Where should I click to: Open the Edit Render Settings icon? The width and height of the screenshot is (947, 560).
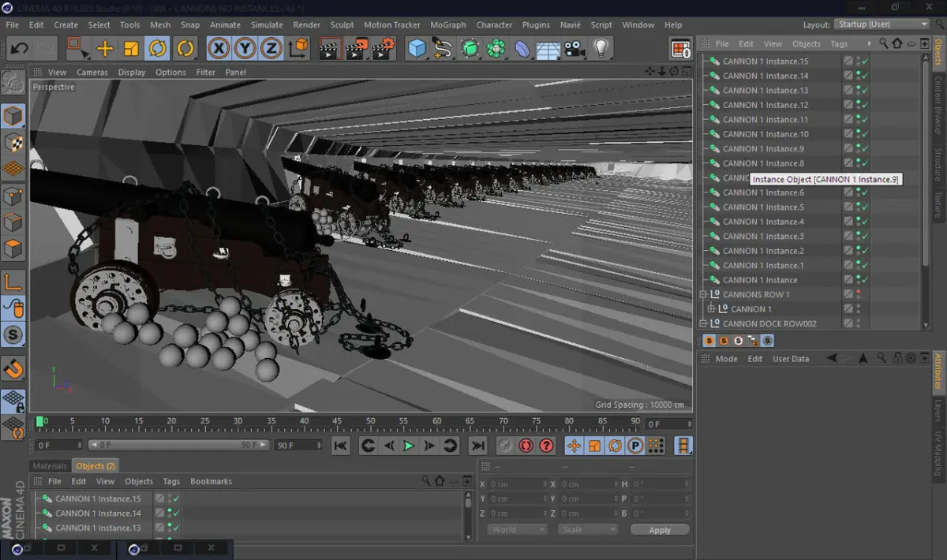point(383,49)
